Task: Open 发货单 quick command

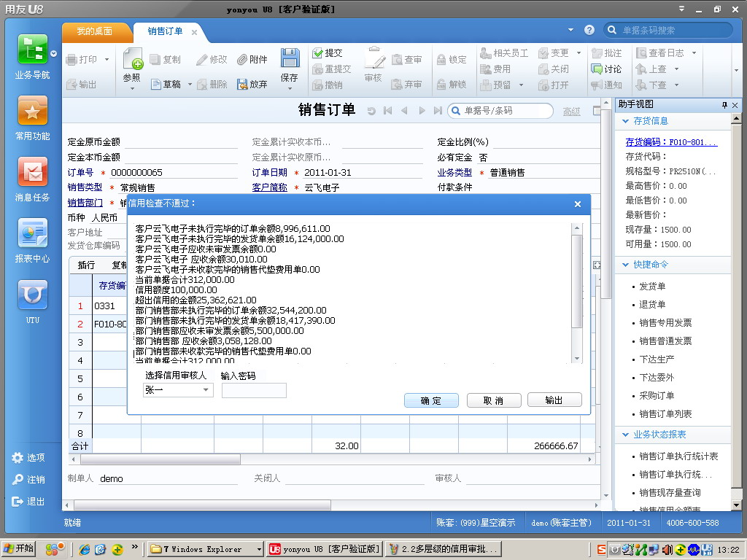Action: [652, 286]
